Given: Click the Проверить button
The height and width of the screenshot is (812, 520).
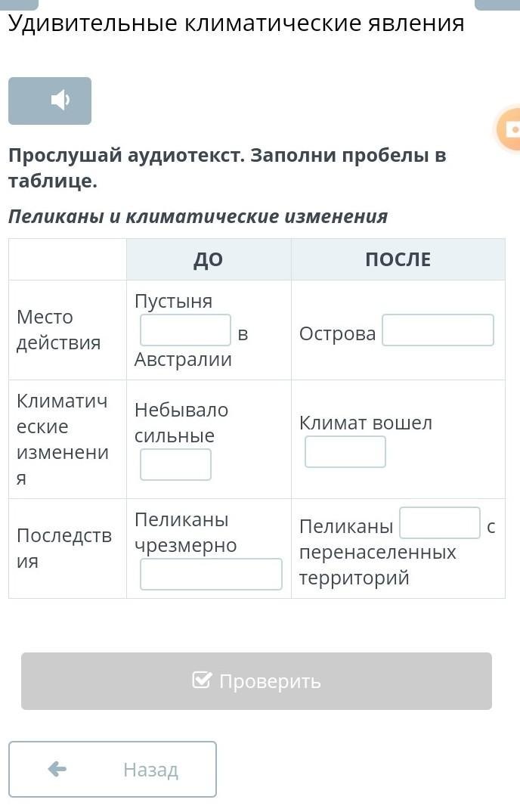Looking at the screenshot, I should (x=256, y=681).
